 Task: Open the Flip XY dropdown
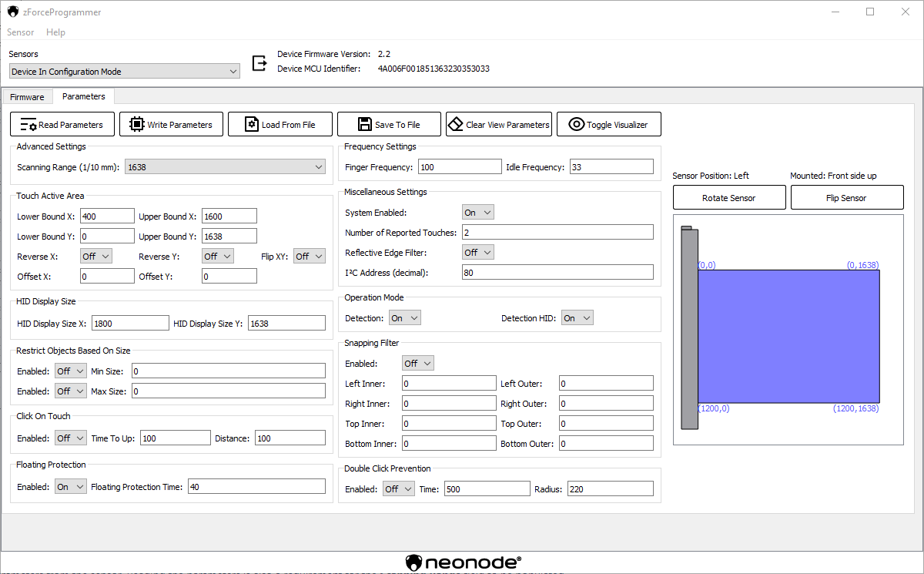[310, 257]
